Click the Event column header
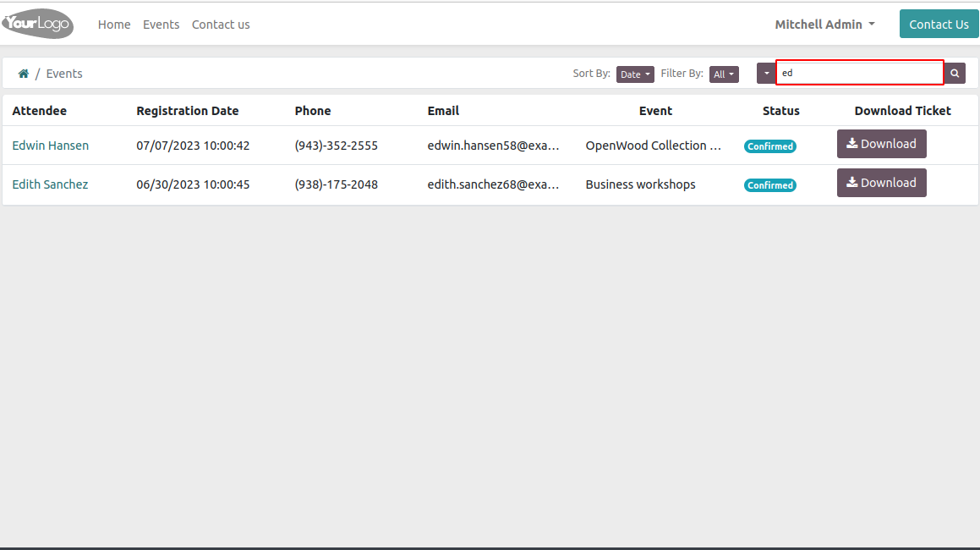980x550 pixels. pyautogui.click(x=655, y=111)
